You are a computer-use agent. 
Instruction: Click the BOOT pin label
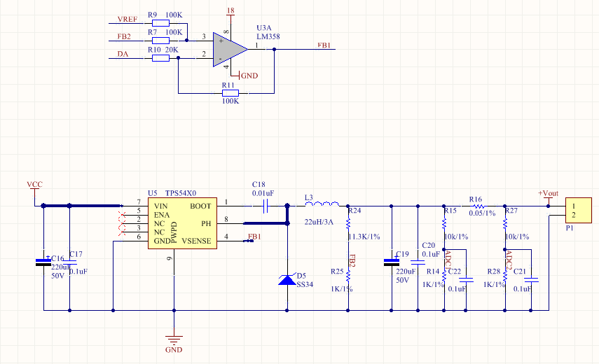click(x=200, y=206)
